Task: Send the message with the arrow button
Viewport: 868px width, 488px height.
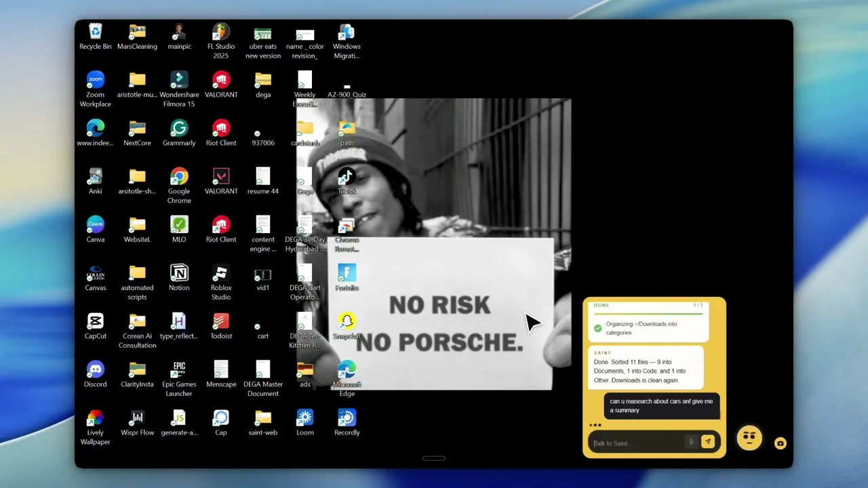Action: pos(708,442)
